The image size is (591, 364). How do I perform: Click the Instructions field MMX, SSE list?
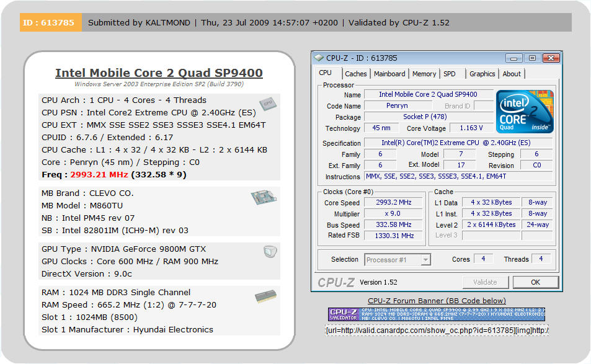[x=458, y=176]
